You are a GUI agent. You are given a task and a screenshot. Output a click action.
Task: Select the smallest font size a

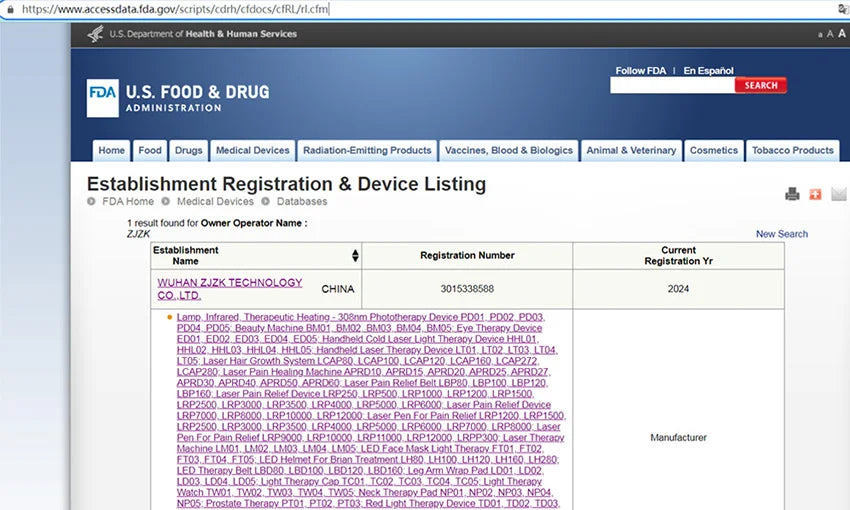[x=821, y=35]
